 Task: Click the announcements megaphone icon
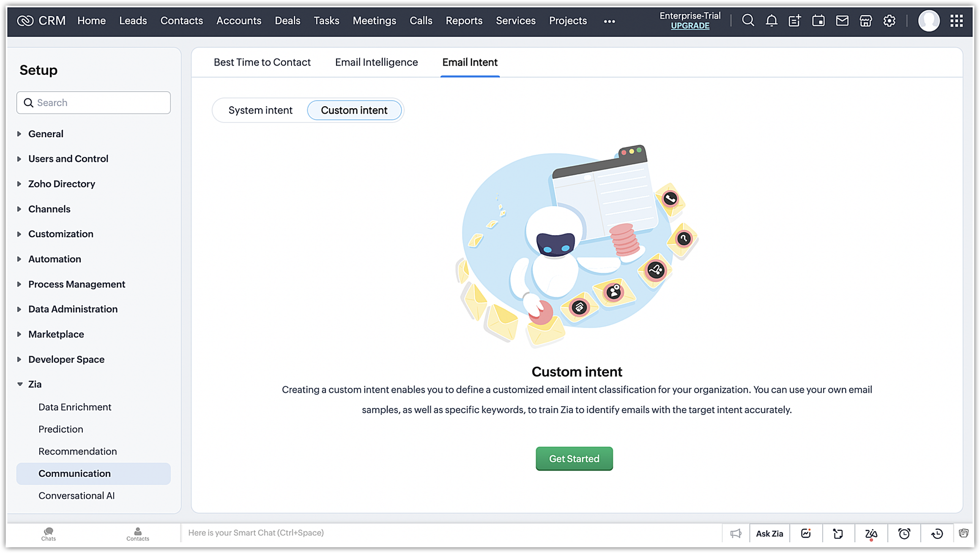[x=735, y=533]
